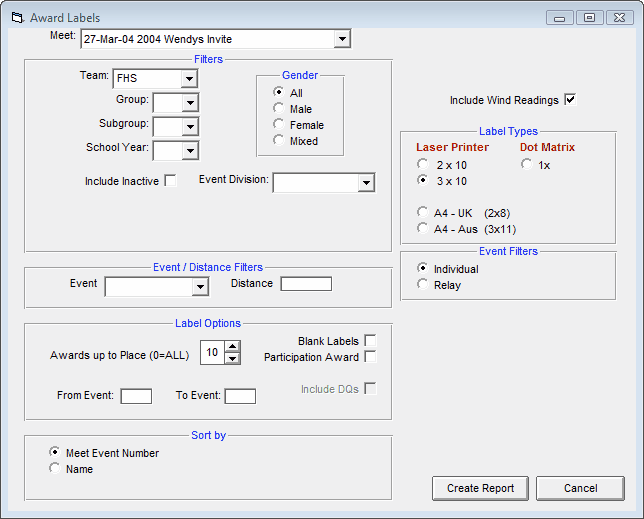Enable the Participation Award checkbox

tap(370, 357)
